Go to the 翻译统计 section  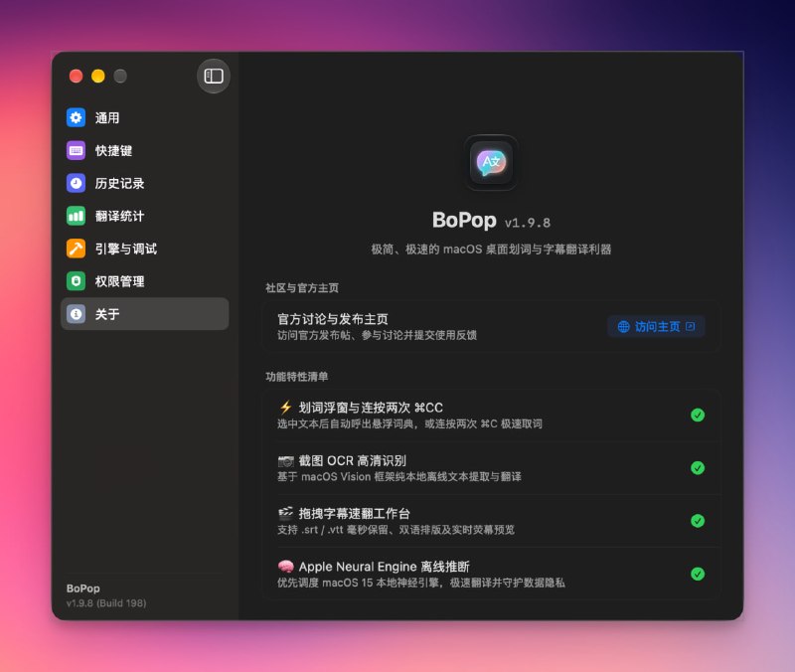(144, 216)
